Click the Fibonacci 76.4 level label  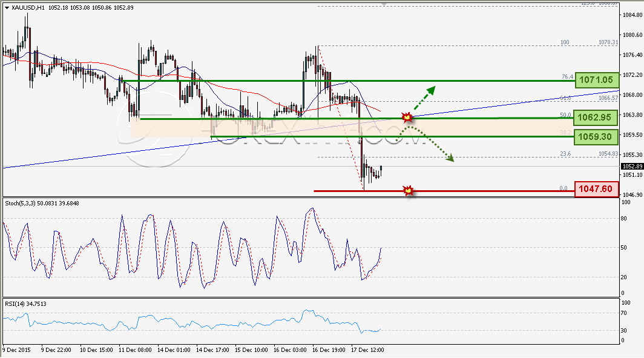[567, 77]
